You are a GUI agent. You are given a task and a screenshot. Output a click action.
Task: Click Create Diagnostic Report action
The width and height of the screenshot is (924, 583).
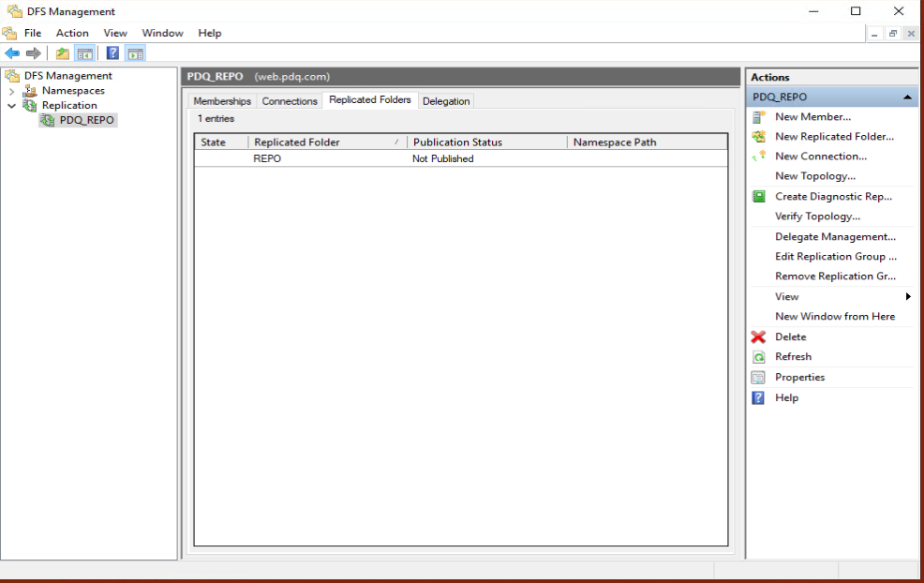[833, 196]
